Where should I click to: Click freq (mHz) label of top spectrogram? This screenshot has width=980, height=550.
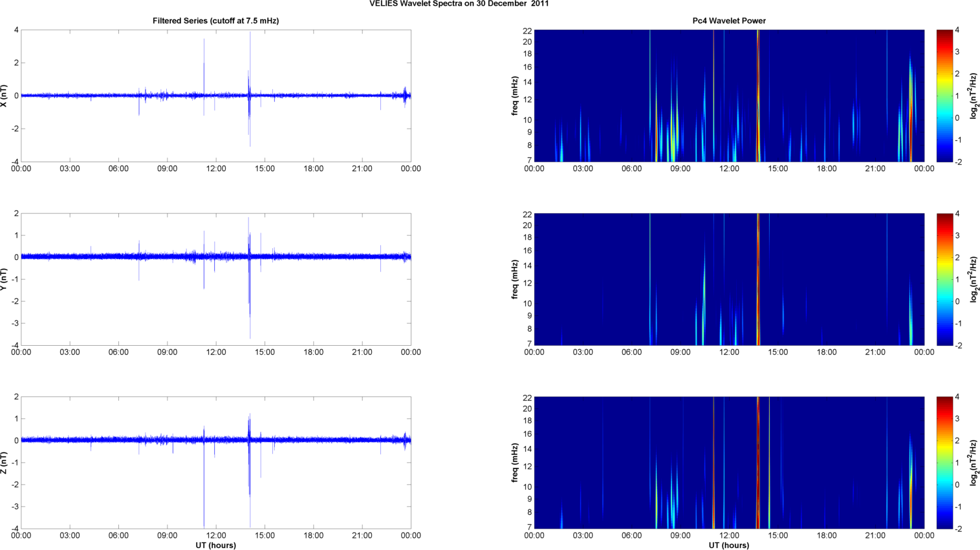tap(515, 96)
